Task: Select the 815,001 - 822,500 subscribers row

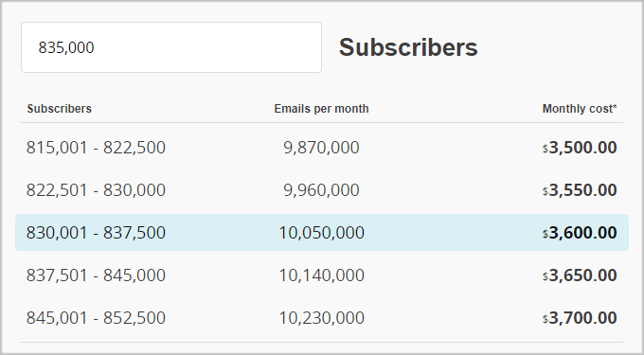Action: tap(322, 148)
